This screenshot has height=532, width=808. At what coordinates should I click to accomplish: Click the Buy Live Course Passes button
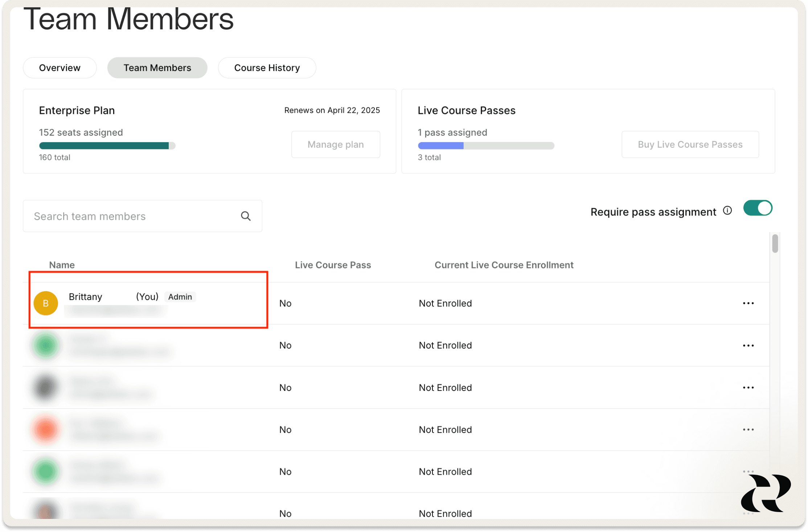point(690,144)
